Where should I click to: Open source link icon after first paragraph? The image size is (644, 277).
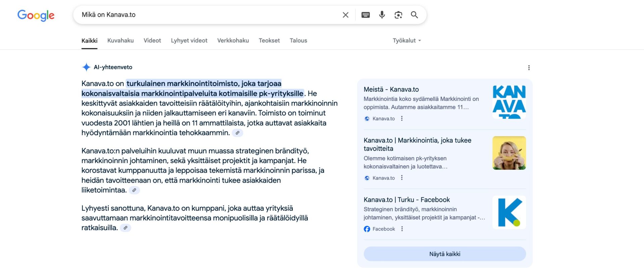[x=237, y=133]
